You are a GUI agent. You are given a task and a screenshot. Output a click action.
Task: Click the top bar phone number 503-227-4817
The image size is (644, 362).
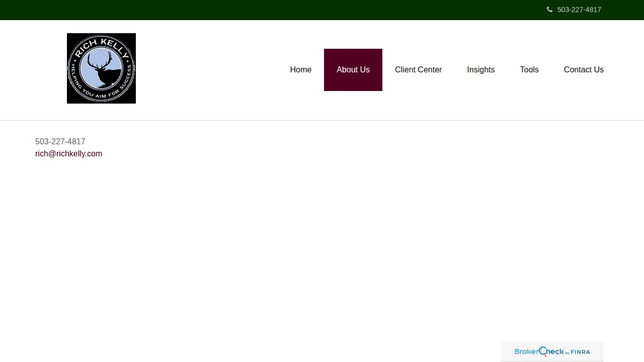click(579, 10)
